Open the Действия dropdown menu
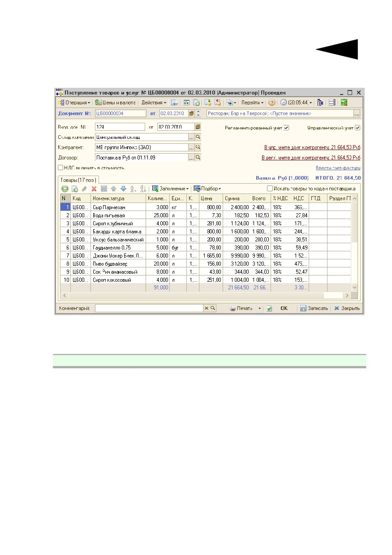This screenshot has width=392, height=555. coord(154,103)
